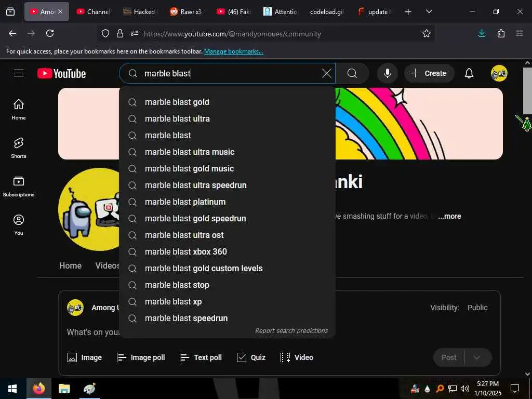The width and height of the screenshot is (532, 399).
Task: Create a Text poll post
Action: pyautogui.click(x=201, y=357)
